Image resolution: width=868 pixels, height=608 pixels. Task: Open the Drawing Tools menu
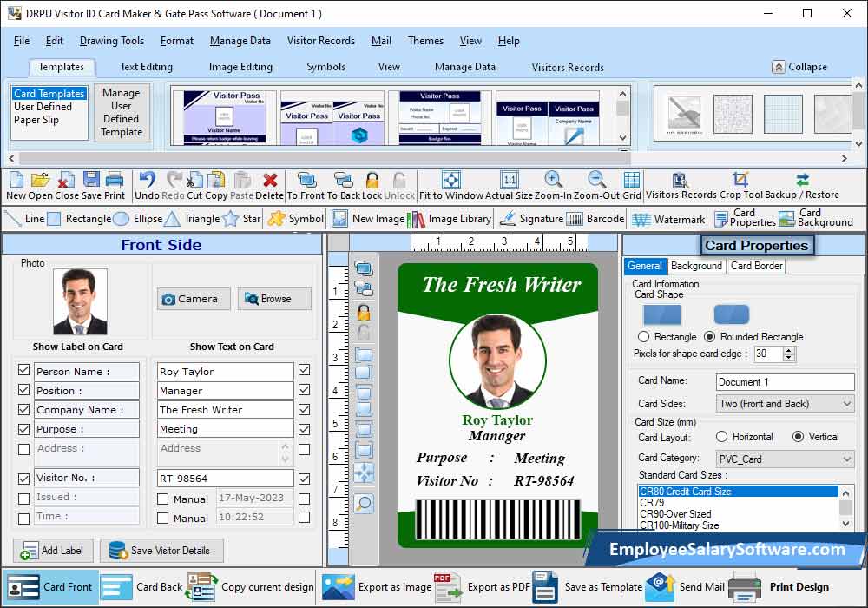[x=112, y=41]
